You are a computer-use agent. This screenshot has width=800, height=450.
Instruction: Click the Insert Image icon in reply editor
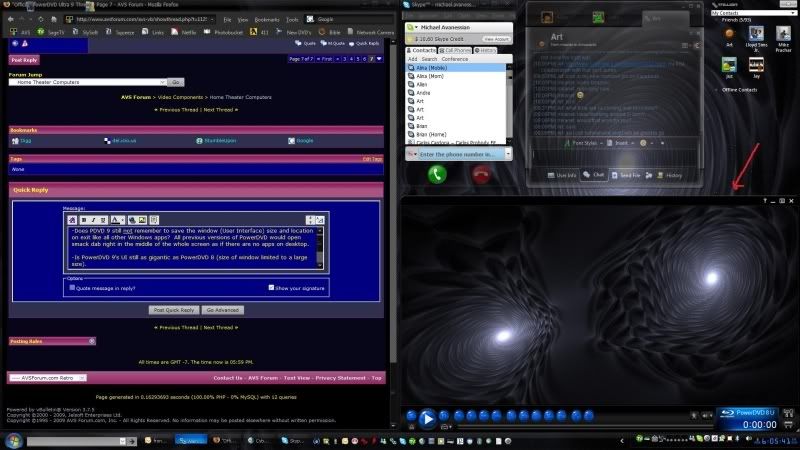click(x=142, y=220)
